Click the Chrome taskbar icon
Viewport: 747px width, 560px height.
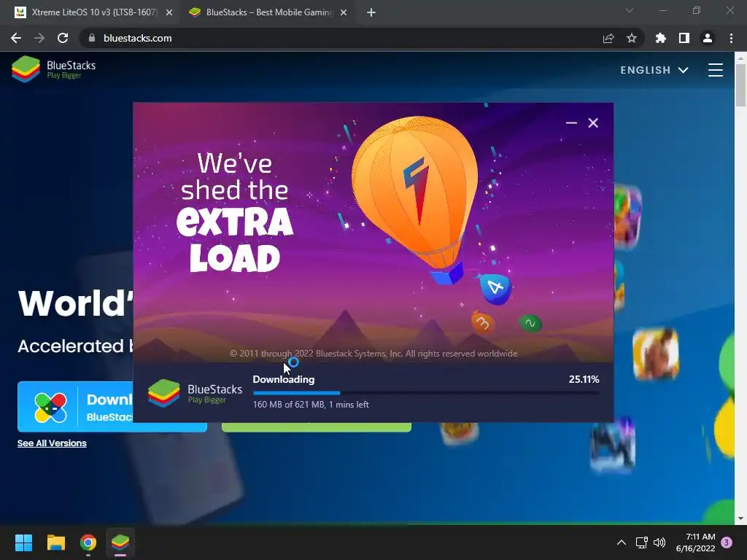tap(88, 542)
